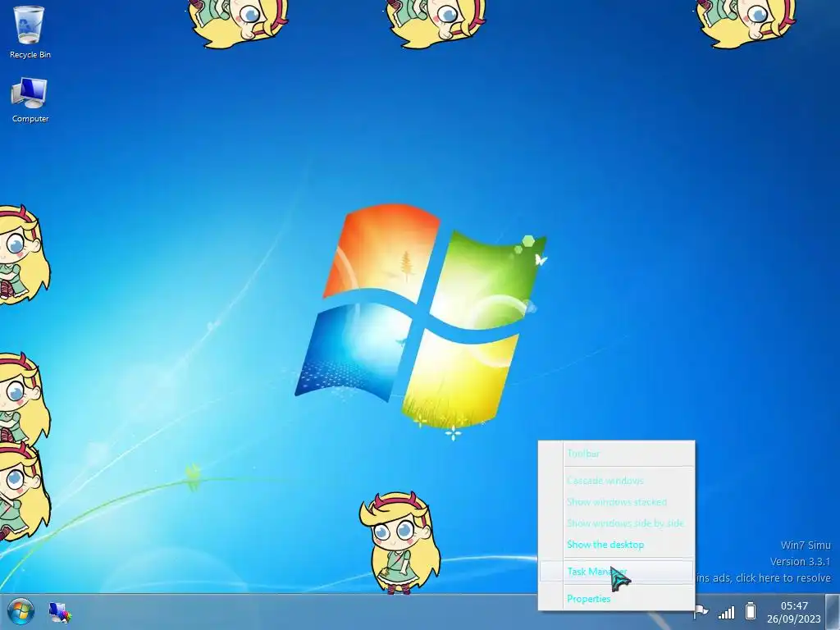Open the Recycle Bin desktop icon
Screen dimensions: 840x630
[x=30, y=31]
